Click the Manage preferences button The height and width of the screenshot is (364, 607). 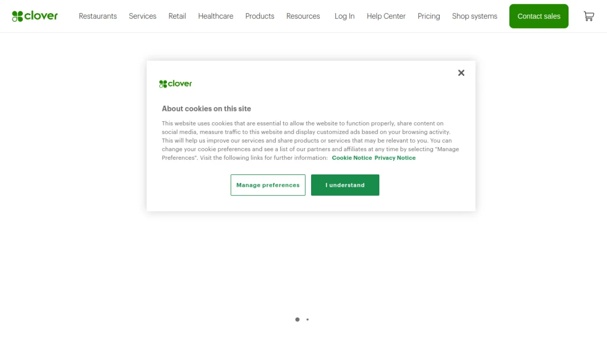click(x=268, y=185)
